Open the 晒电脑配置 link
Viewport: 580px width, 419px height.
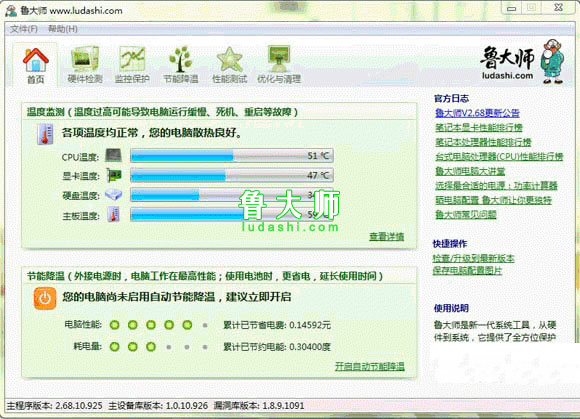[x=493, y=200]
